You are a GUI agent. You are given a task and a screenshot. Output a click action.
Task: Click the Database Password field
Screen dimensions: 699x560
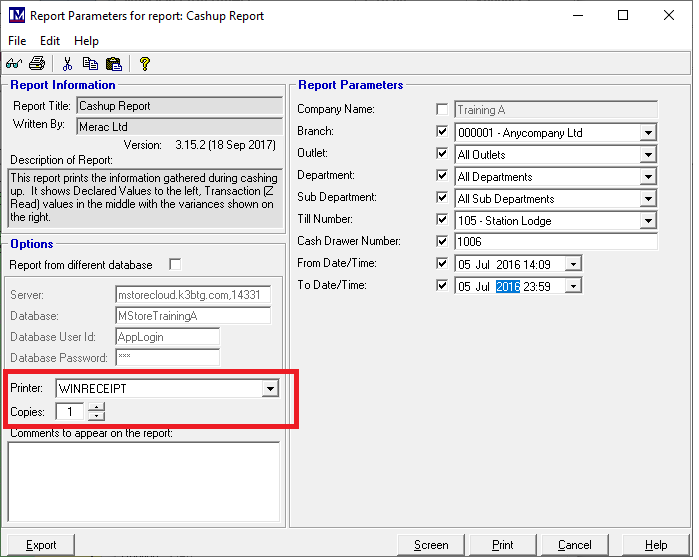167,358
